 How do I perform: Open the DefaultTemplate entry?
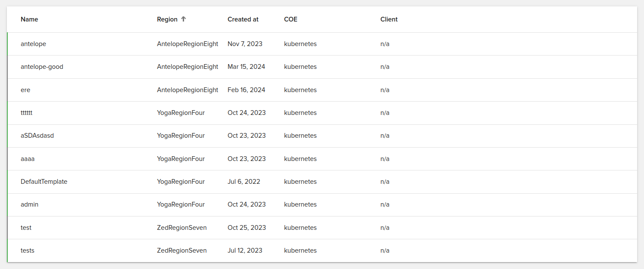point(44,181)
